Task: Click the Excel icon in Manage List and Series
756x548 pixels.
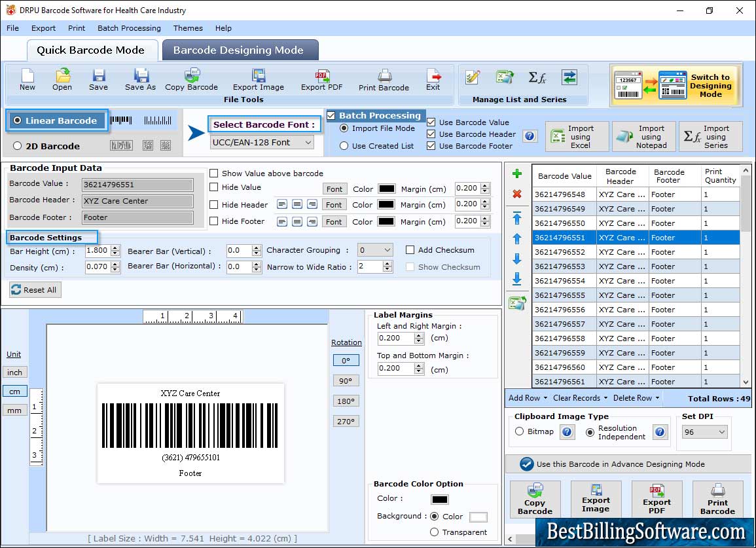Action: tap(505, 77)
